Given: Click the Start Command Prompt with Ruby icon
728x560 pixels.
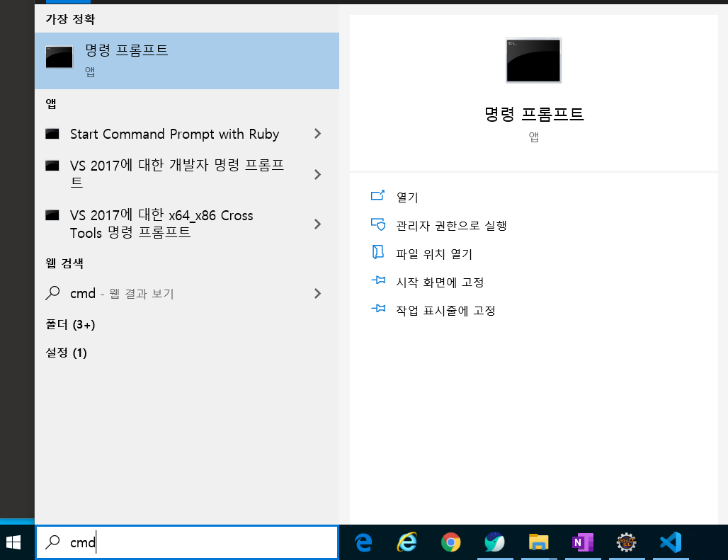Looking at the screenshot, I should pyautogui.click(x=52, y=134).
